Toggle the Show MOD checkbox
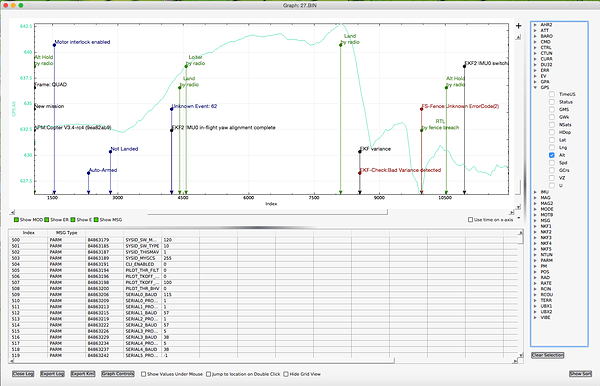The image size is (600, 386). (x=16, y=220)
